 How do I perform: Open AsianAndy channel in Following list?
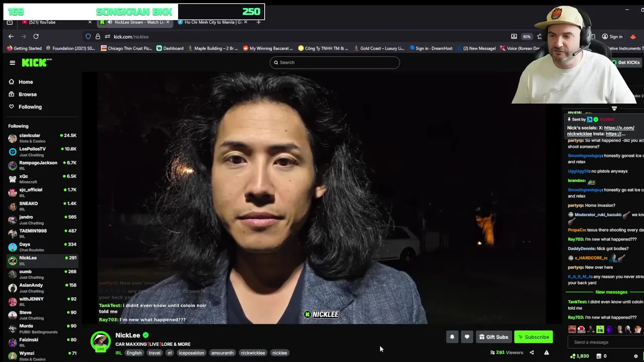click(42, 288)
